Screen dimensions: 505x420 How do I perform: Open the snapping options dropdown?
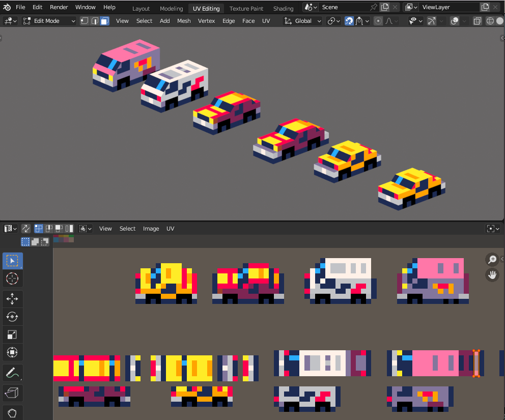pyautogui.click(x=362, y=21)
